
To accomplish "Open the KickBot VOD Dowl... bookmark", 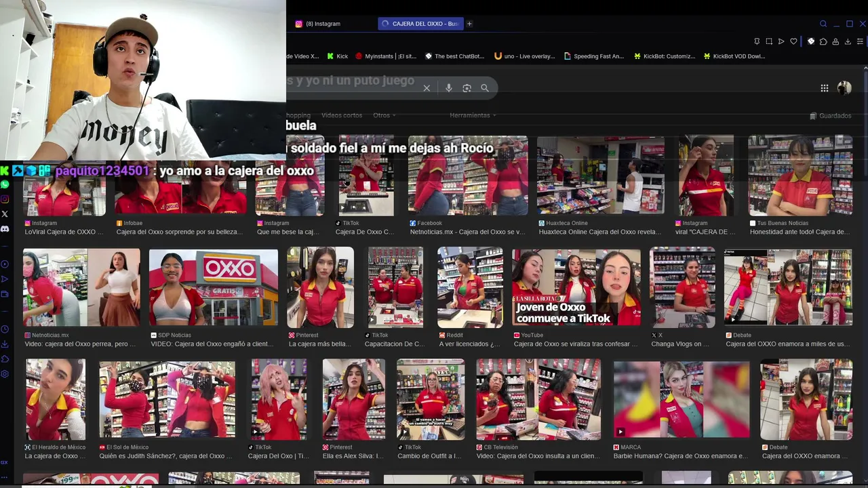I will (734, 56).
